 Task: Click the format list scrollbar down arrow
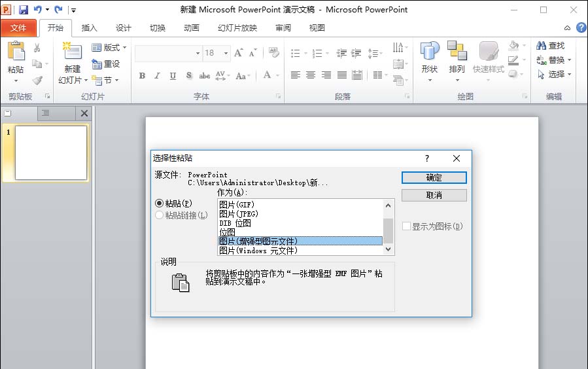tap(388, 249)
